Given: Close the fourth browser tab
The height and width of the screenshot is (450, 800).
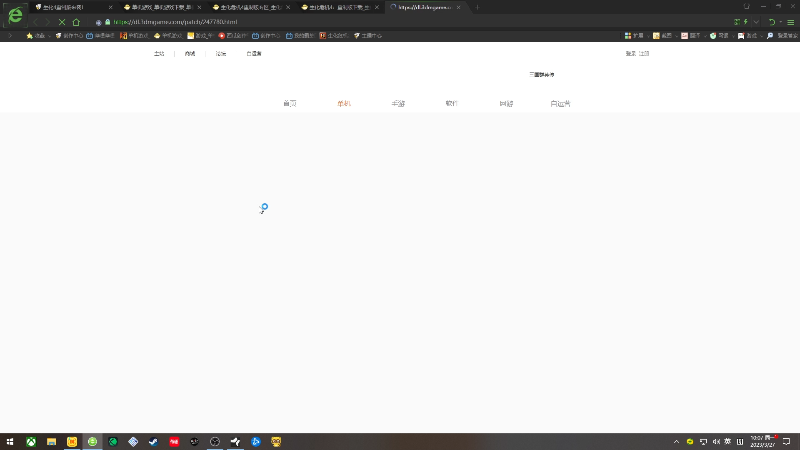Looking at the screenshot, I should coord(377,7).
